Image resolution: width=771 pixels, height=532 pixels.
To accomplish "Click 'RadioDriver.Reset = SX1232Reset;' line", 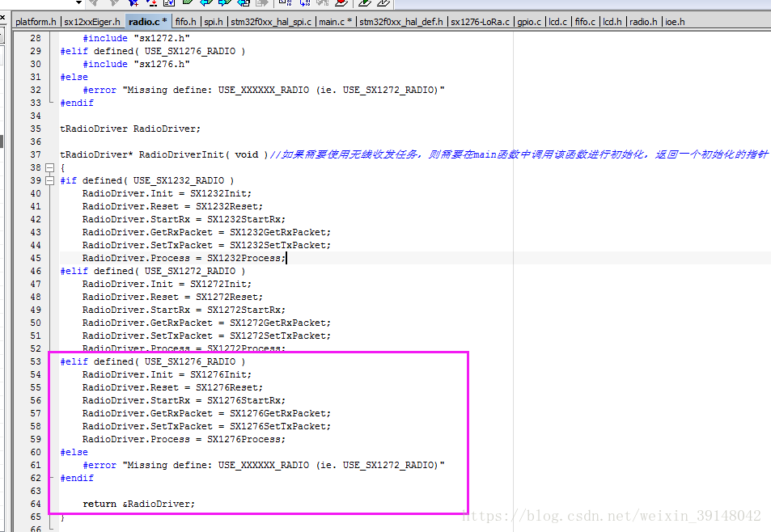I will 172,206.
